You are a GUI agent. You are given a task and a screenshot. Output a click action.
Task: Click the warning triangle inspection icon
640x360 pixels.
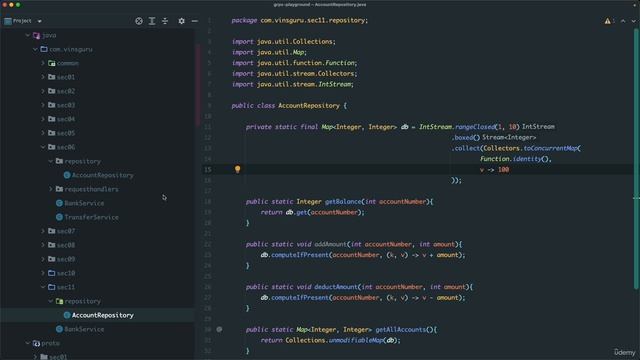tap(607, 21)
